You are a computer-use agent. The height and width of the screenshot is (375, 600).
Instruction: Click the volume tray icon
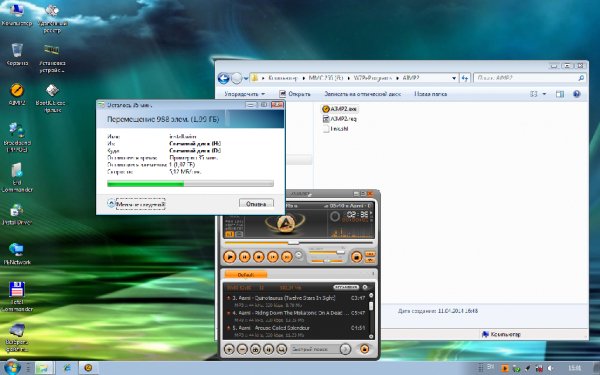coord(550,368)
